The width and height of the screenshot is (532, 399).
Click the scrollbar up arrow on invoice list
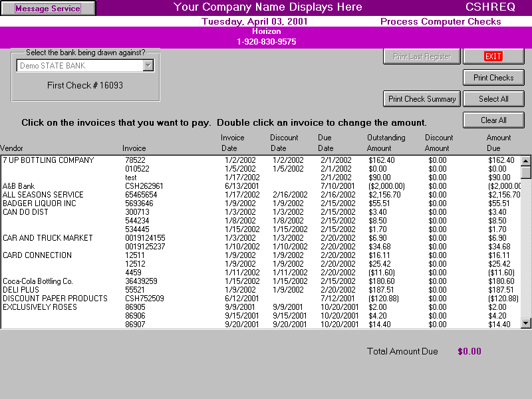click(x=525, y=160)
